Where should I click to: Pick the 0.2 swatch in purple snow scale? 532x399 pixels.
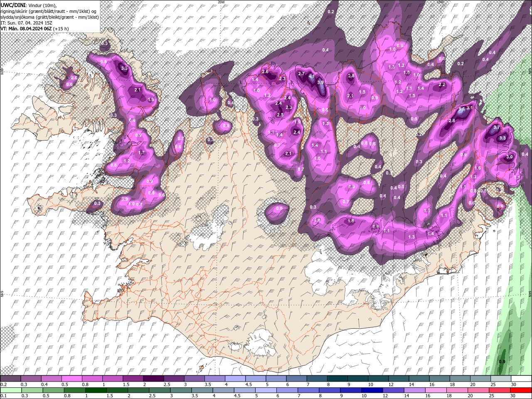[x=10, y=379]
